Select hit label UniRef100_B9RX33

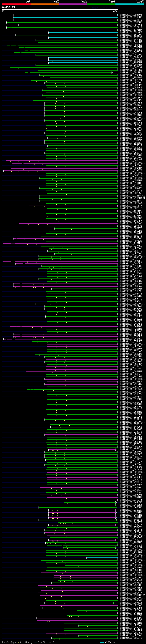tap(131, 58)
